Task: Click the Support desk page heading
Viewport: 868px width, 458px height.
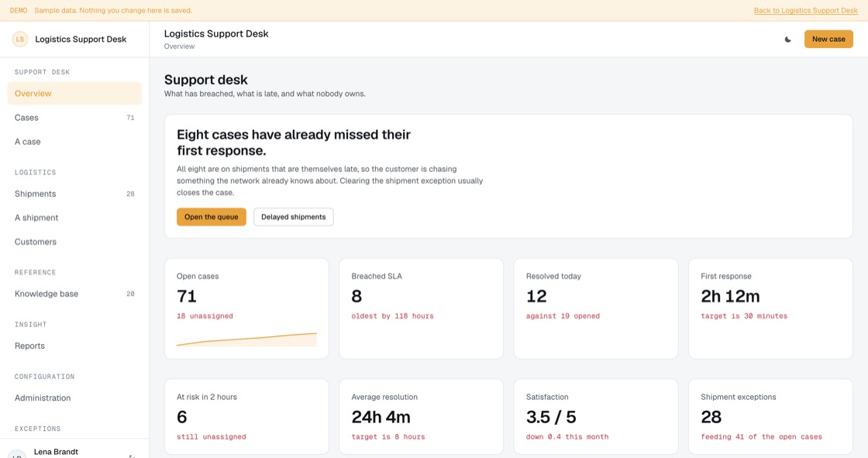Action: pos(206,80)
